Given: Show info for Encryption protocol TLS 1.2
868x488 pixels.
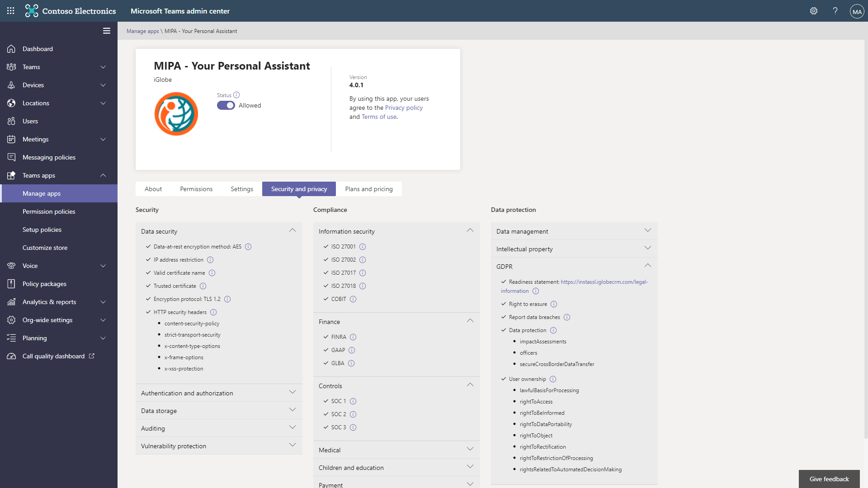Looking at the screenshot, I should [x=227, y=299].
